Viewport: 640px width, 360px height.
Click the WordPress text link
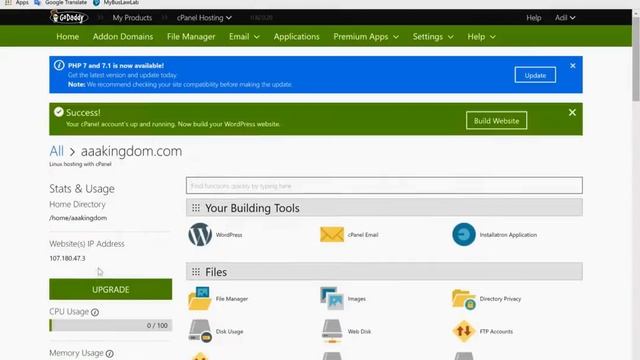pyautogui.click(x=229, y=235)
